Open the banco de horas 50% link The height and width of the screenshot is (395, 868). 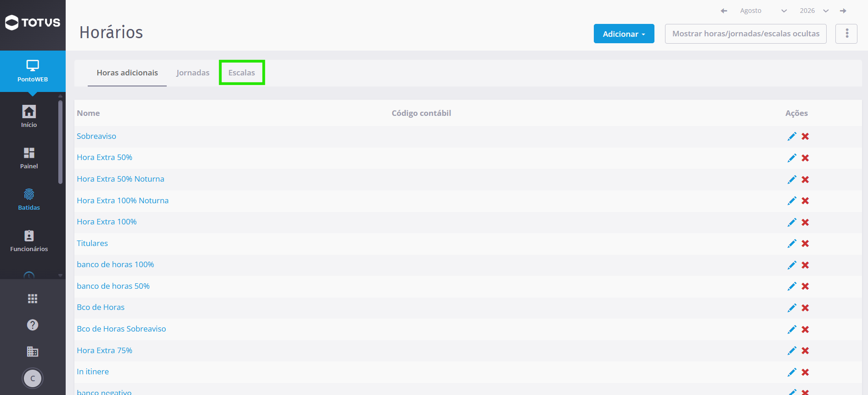coord(113,286)
